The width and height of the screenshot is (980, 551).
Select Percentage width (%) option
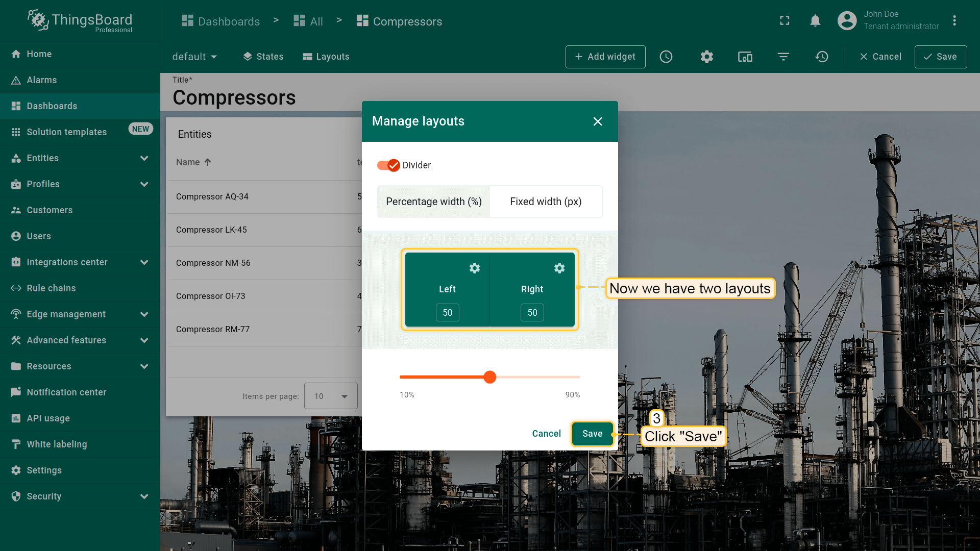coord(433,202)
